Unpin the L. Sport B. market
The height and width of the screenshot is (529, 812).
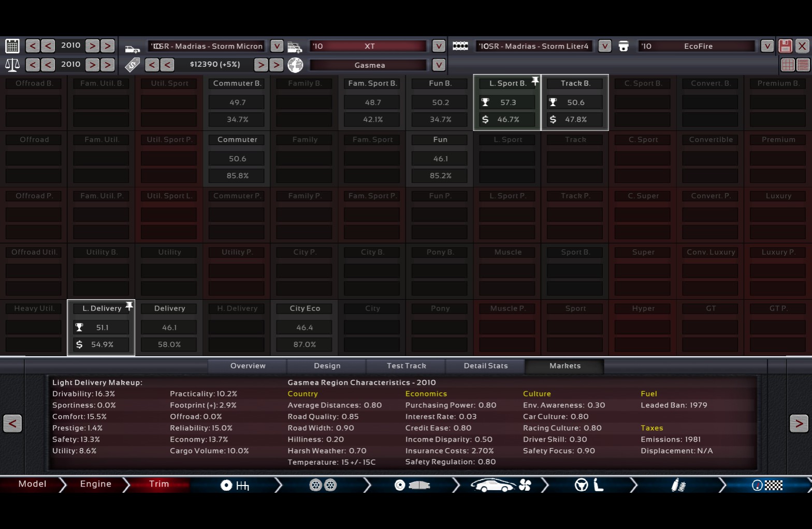pyautogui.click(x=535, y=81)
